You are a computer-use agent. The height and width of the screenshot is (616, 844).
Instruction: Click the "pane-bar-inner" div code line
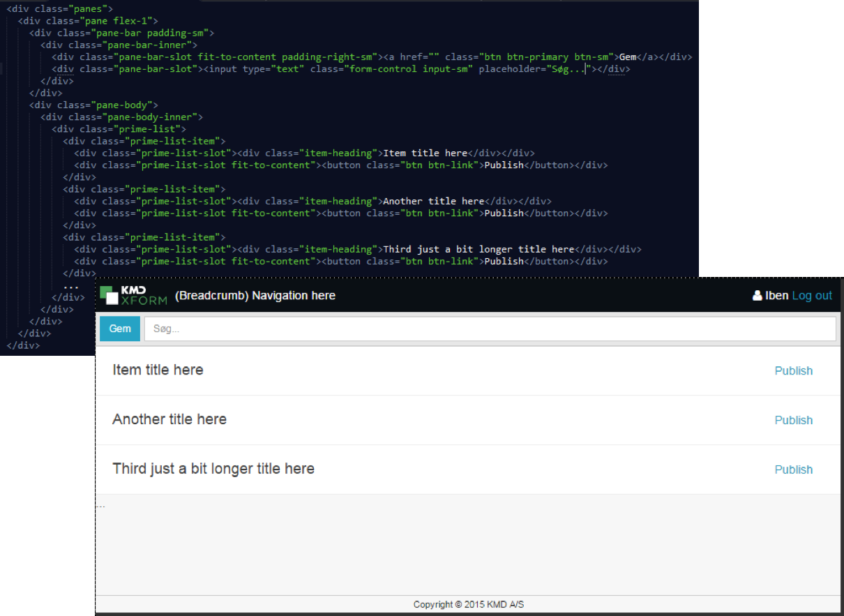pos(119,45)
